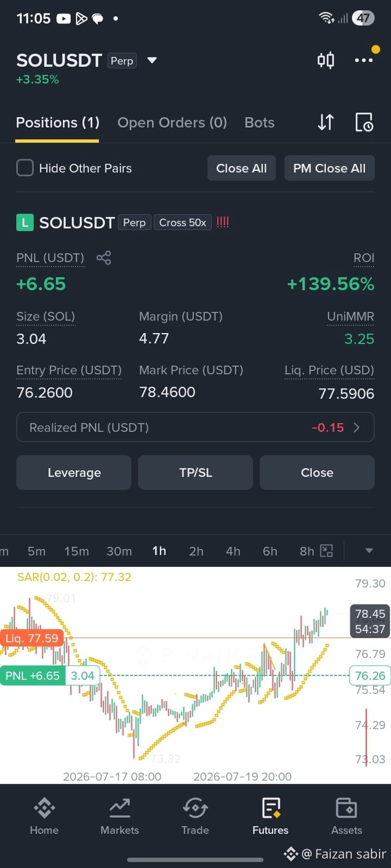This screenshot has width=391, height=868.
Task: Expand Realized PNL details chevron
Action: pos(357,427)
